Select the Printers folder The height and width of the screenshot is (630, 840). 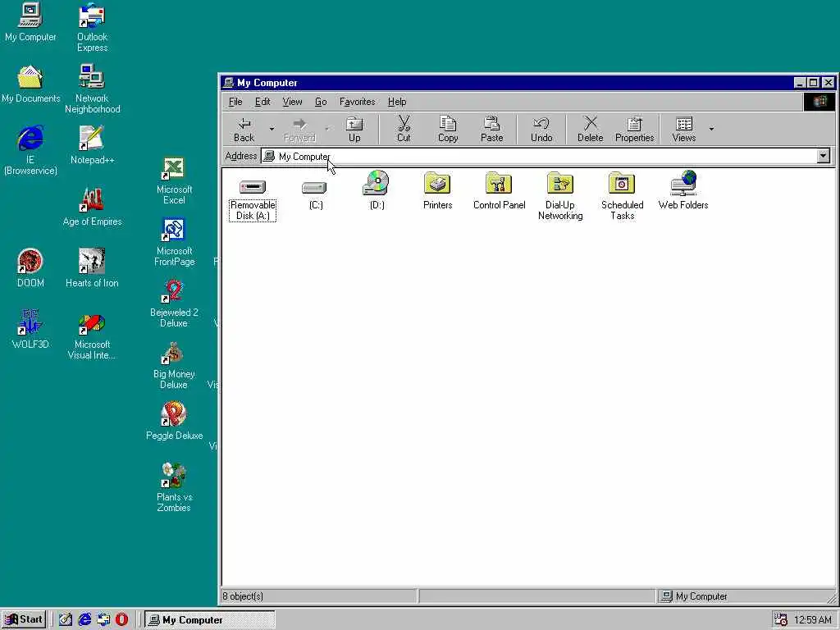(x=438, y=190)
